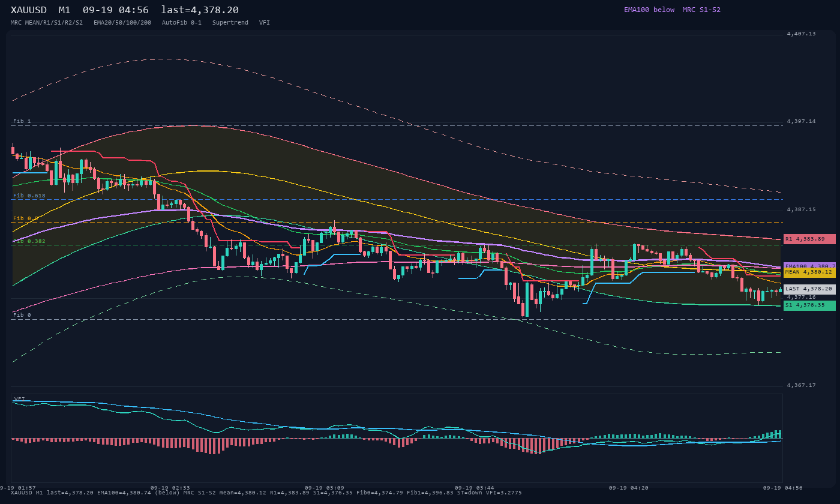The height and width of the screenshot is (504, 840).
Task: Click the last=4,378.20 header value
Action: click(x=200, y=10)
